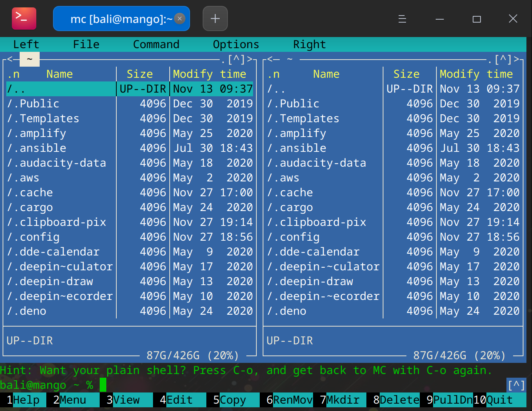Click left panel history forward arrow
This screenshot has height=411, width=532.
(250, 59)
